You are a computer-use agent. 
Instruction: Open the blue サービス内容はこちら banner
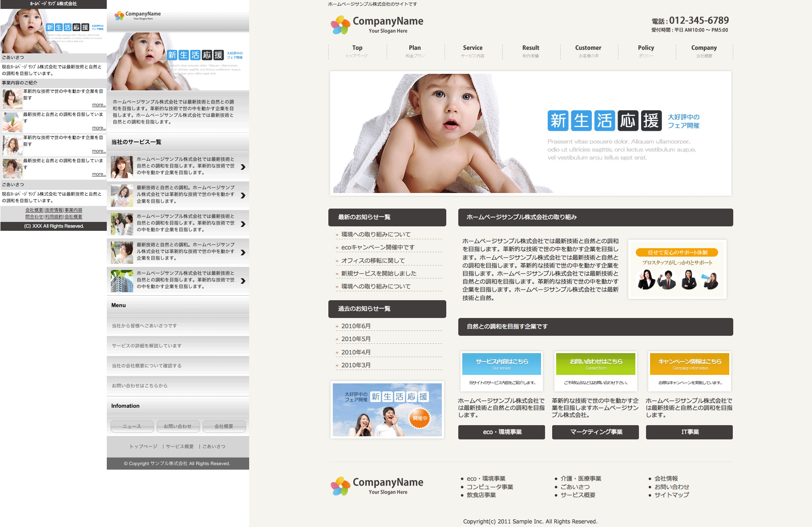[501, 364]
